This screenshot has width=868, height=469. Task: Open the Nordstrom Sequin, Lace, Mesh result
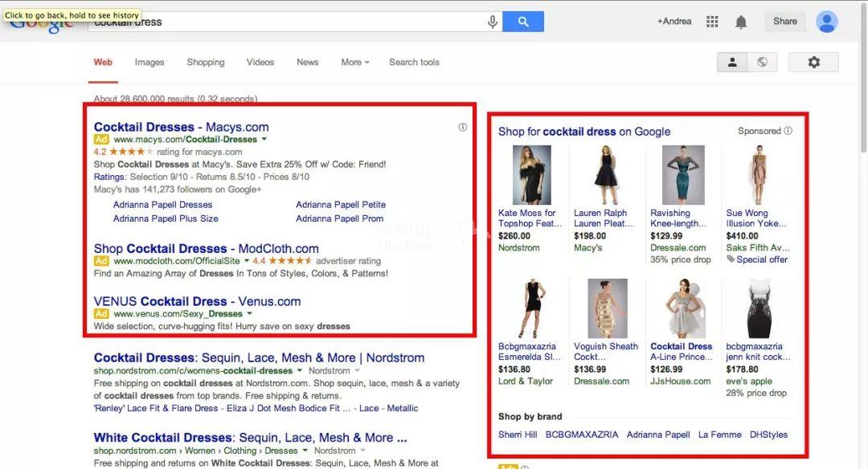pos(259,358)
